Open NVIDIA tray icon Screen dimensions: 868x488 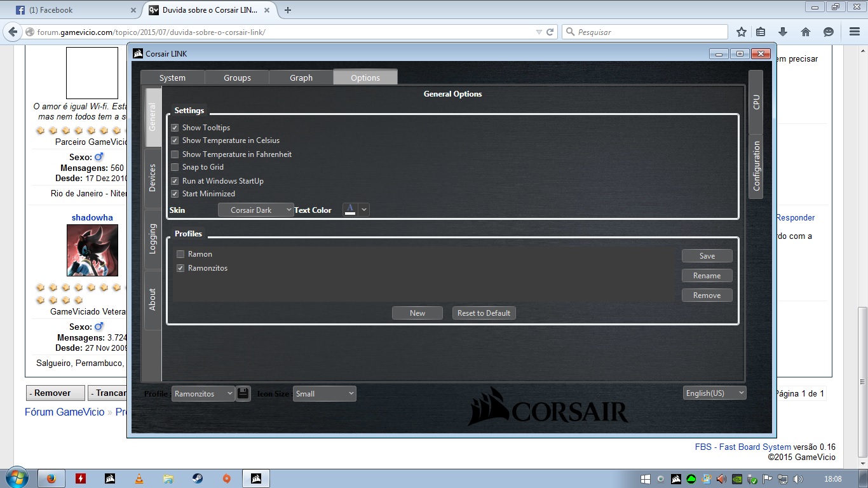[737, 479]
